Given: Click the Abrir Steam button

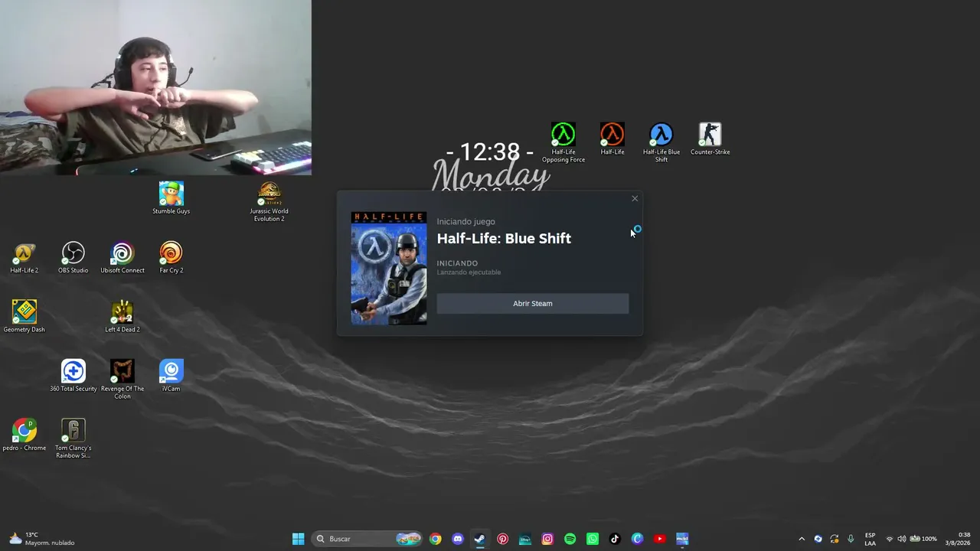Looking at the screenshot, I should (x=533, y=304).
